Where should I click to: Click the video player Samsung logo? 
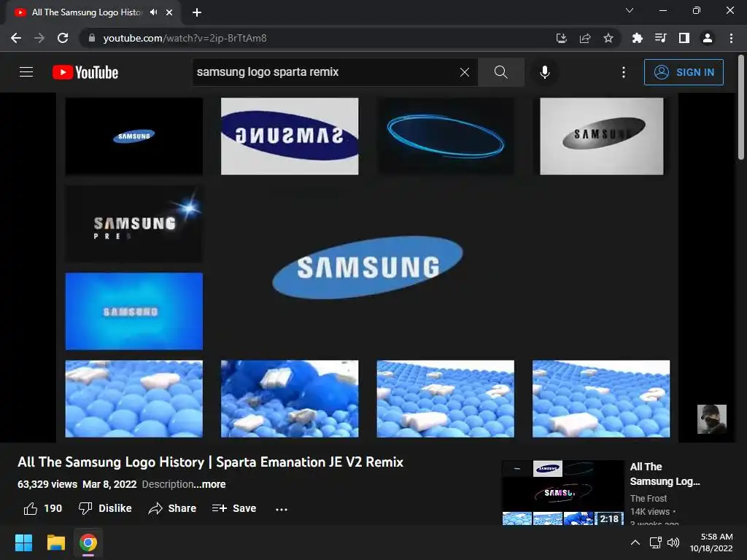click(368, 267)
